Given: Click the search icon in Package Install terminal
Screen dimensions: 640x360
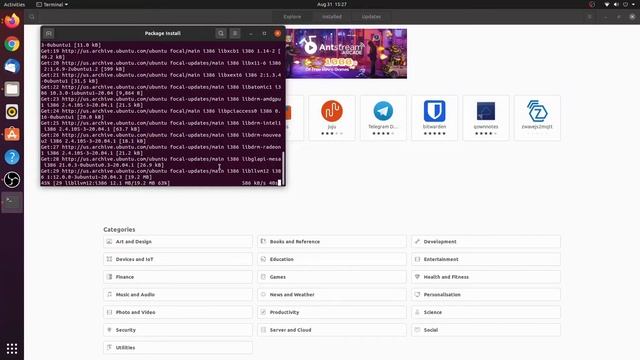Looking at the screenshot, I should tap(221, 33).
